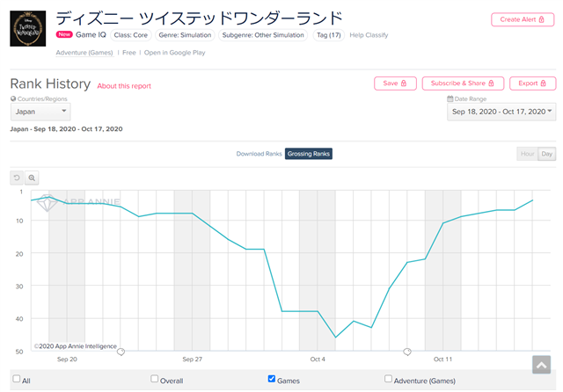
Task: Click the Oct 4 axis label
Action: pos(318,359)
